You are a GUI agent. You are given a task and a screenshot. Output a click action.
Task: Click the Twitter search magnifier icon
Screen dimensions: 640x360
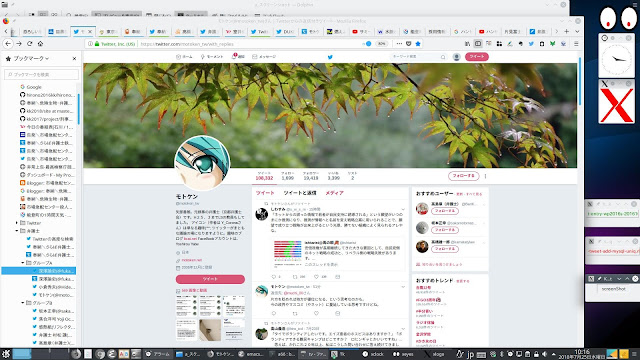point(443,57)
